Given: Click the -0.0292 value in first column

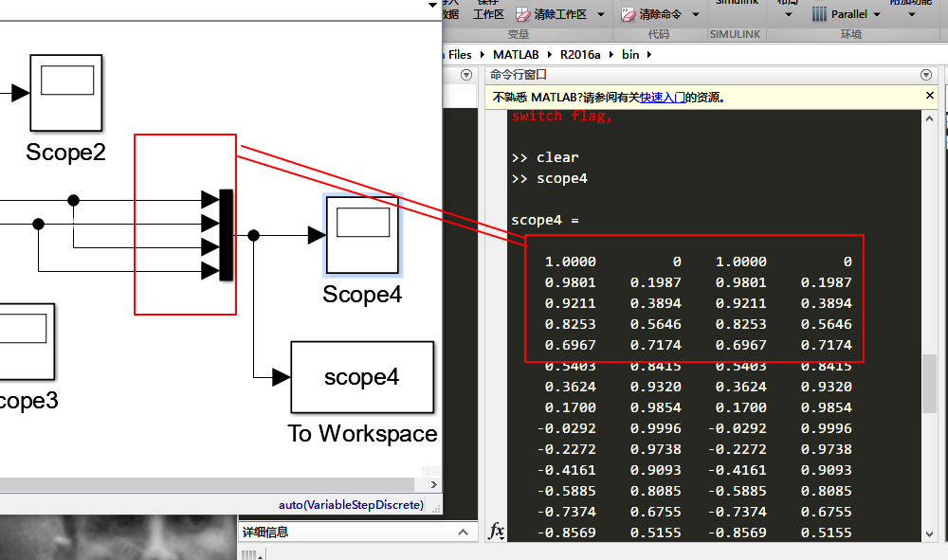Looking at the screenshot, I should (x=567, y=429).
